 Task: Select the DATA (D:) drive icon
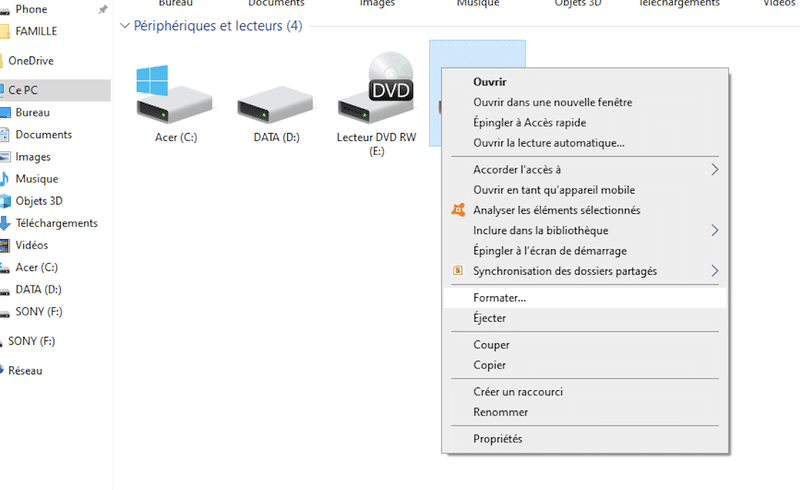[x=276, y=105]
